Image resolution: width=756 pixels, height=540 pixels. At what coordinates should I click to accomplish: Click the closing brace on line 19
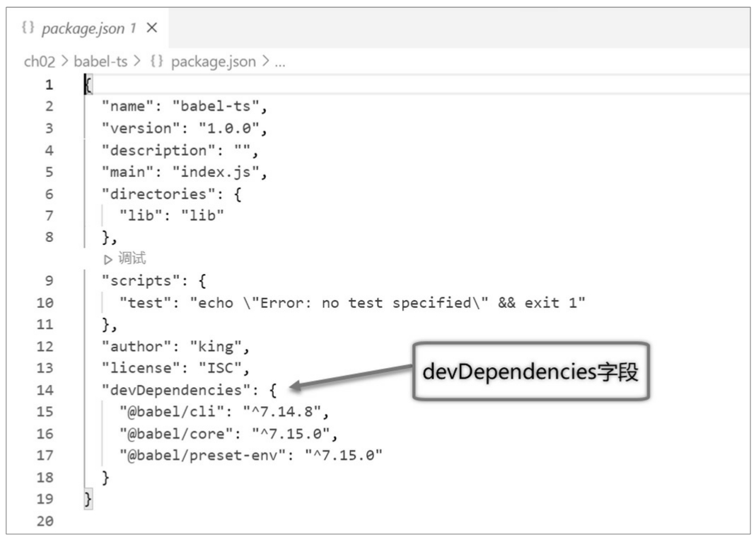tap(88, 499)
